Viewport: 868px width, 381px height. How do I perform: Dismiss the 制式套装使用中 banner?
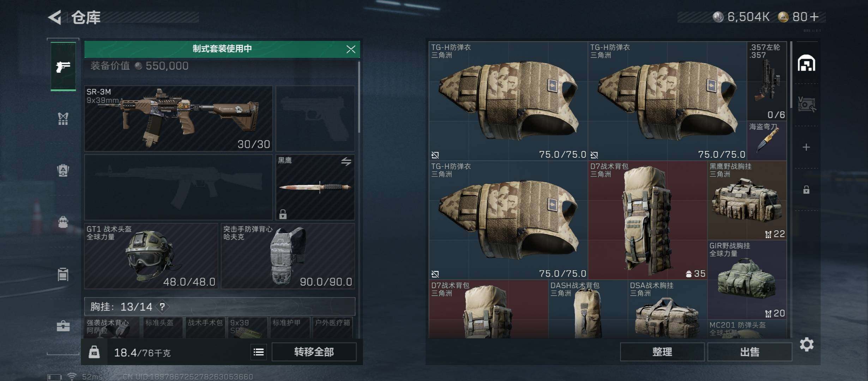point(351,49)
